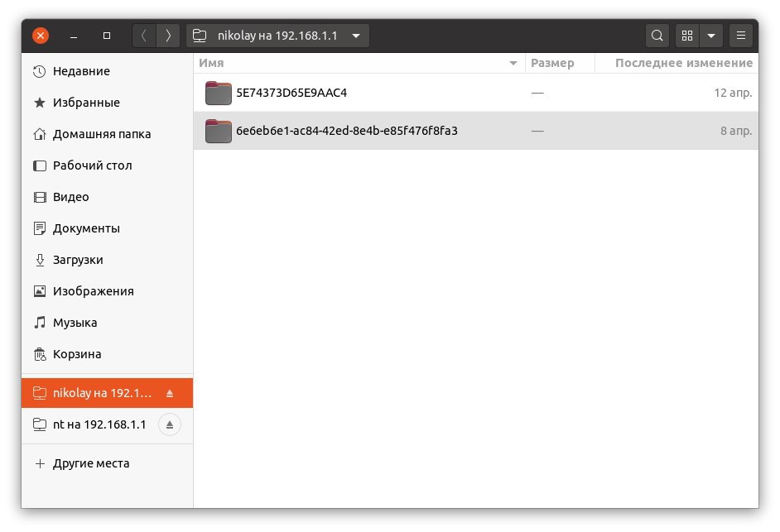This screenshot has height=532, width=780.
Task: Click the home icon in sidebar
Action: 39,134
